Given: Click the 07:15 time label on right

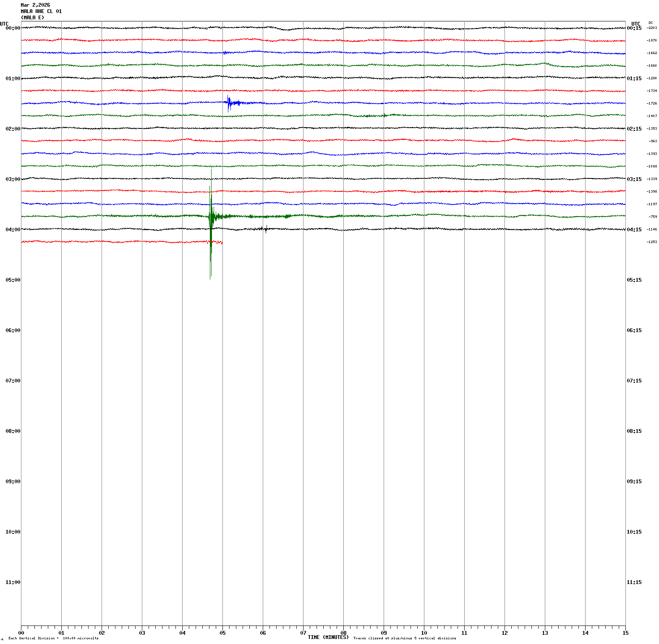Looking at the screenshot, I should click(x=634, y=381).
